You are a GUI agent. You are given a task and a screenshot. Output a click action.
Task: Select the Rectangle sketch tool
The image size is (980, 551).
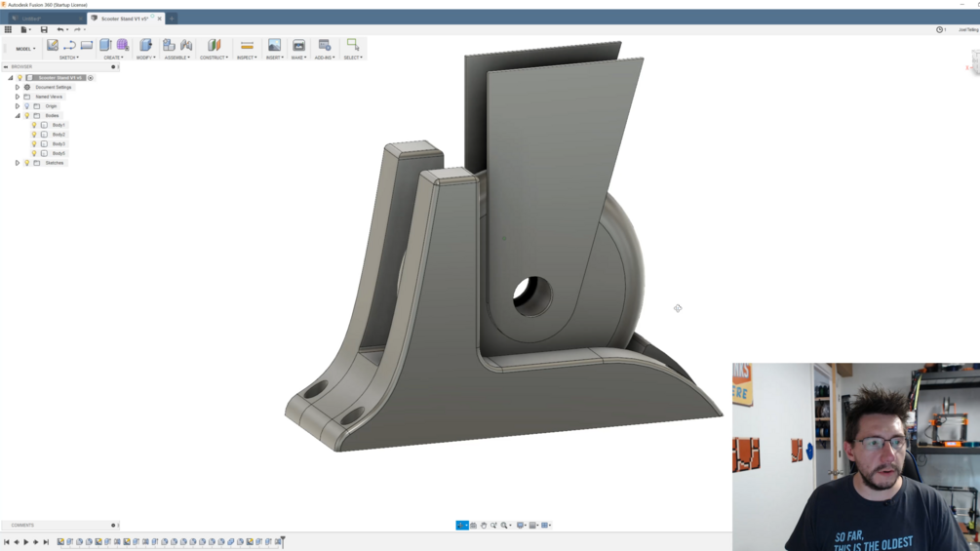(87, 45)
